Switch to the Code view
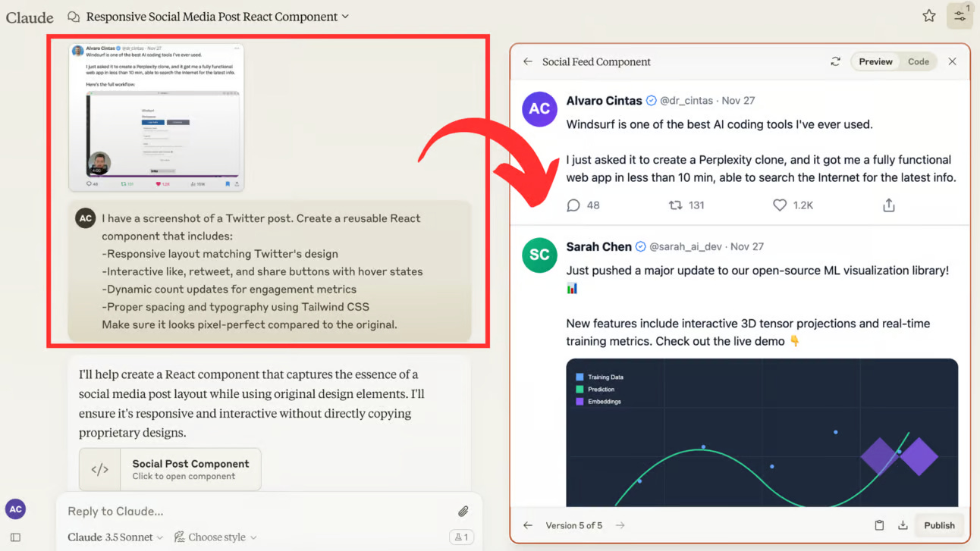 tap(919, 61)
